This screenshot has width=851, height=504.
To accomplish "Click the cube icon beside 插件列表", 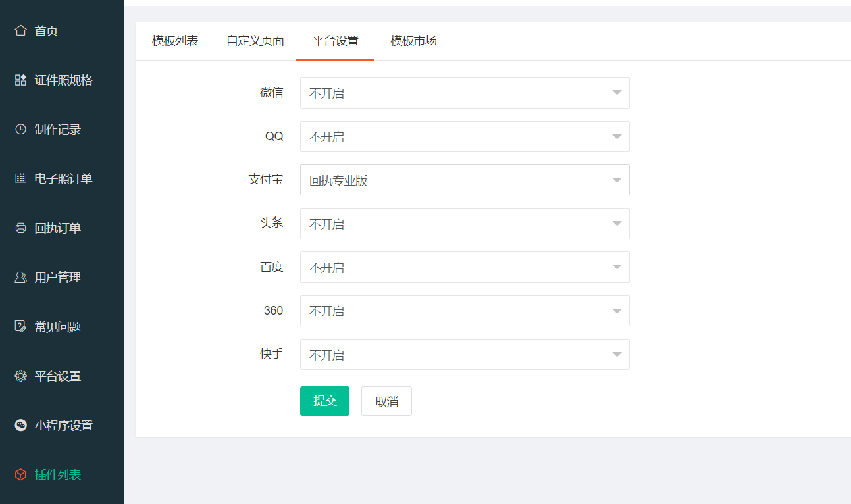I will pyautogui.click(x=20, y=474).
